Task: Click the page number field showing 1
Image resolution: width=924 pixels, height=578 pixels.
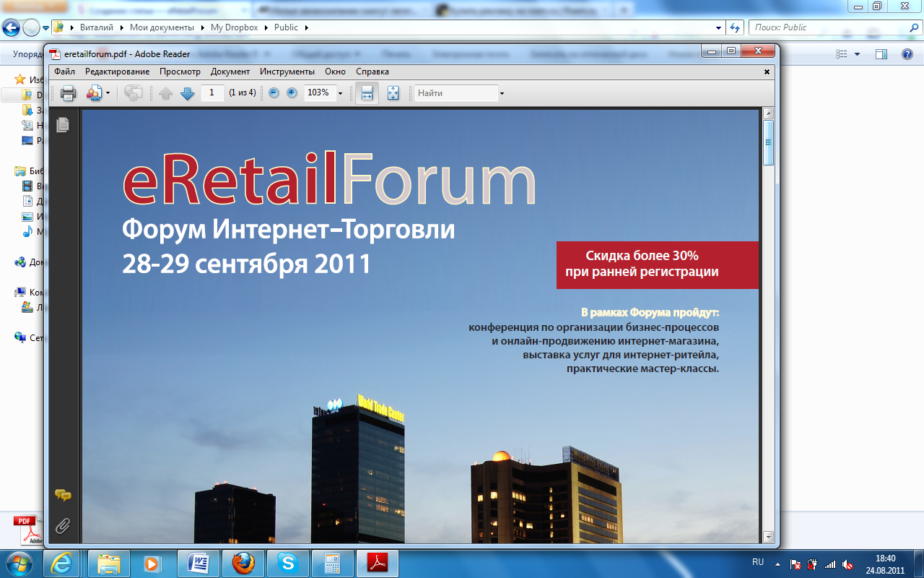Action: tap(212, 92)
